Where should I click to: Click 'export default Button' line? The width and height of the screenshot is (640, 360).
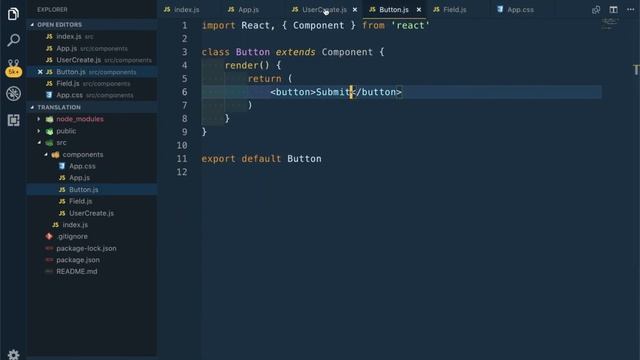[x=261, y=158]
